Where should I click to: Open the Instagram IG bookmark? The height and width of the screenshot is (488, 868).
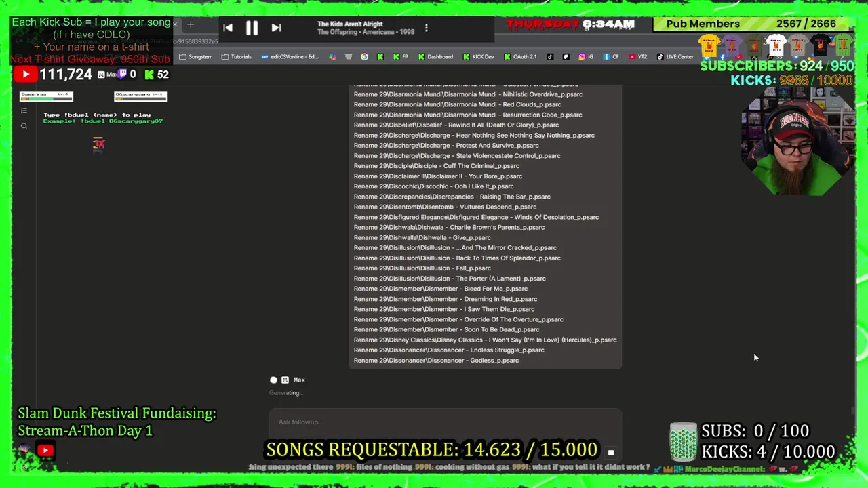(x=586, y=57)
